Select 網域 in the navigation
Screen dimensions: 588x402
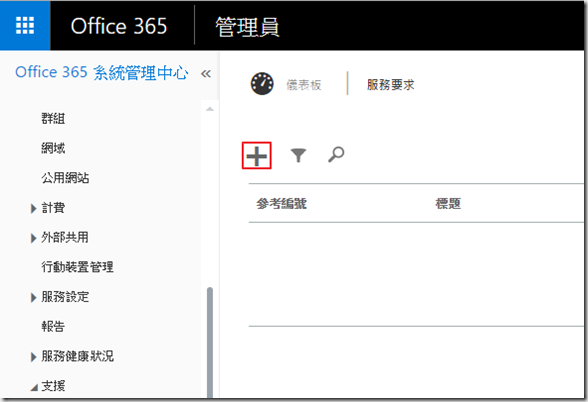coord(53,148)
